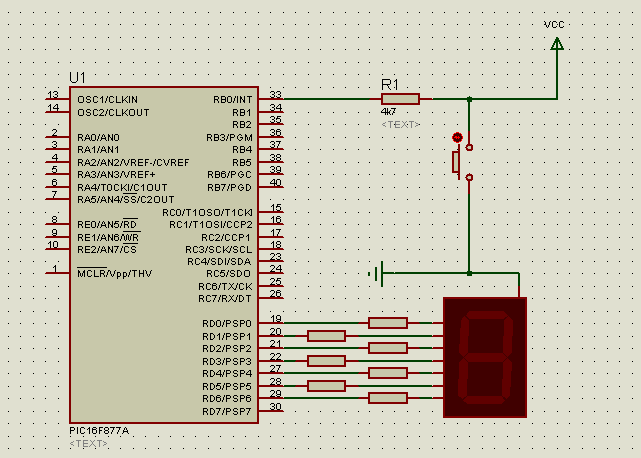This screenshot has width=641, height=458.
Task: Click the RB0/INT pin 33
Action: click(x=271, y=99)
